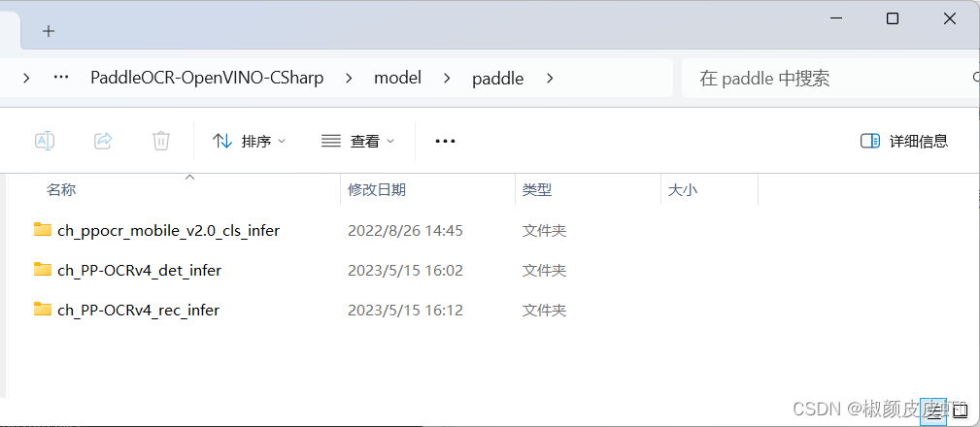
Task: Expand chevron after paddle breadcrumb
Action: (x=550, y=78)
